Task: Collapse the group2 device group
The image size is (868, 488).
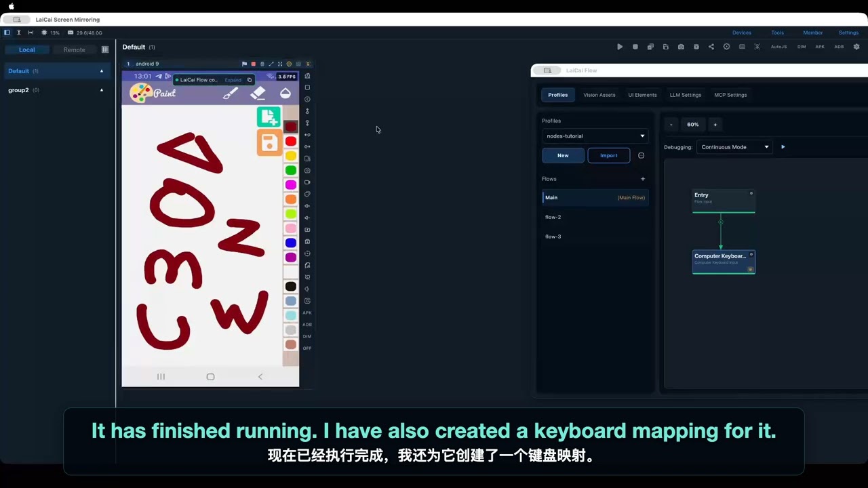Action: (102, 90)
